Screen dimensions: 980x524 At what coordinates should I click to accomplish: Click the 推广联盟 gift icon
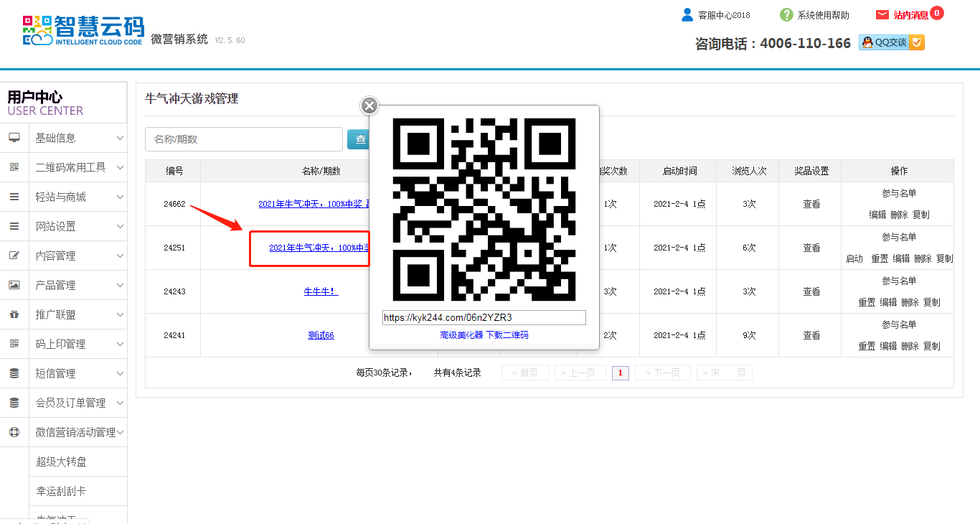[14, 314]
